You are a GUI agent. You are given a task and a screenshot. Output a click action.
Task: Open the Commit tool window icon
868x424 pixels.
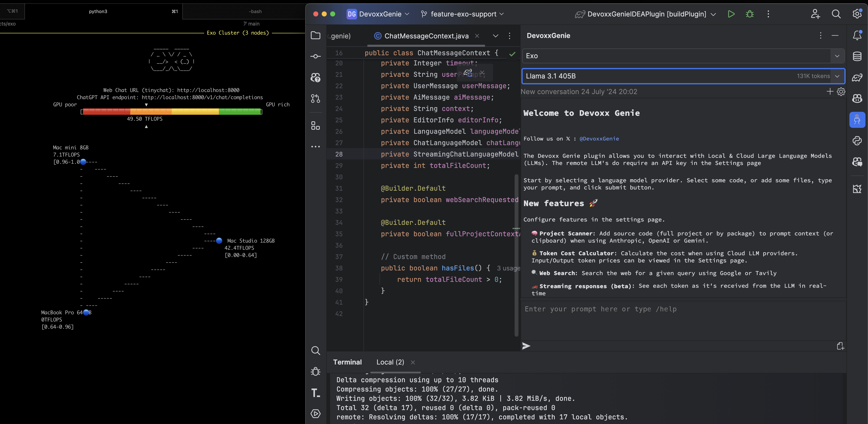tap(315, 56)
